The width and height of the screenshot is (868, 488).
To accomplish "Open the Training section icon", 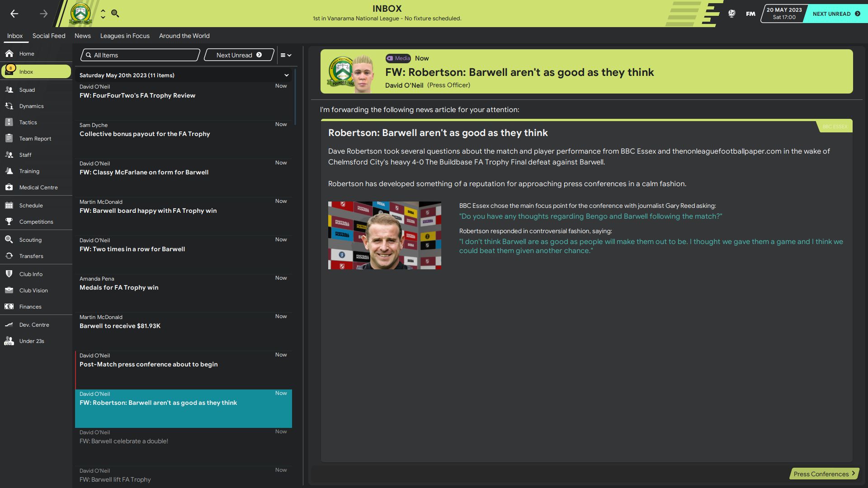I will coord(9,171).
